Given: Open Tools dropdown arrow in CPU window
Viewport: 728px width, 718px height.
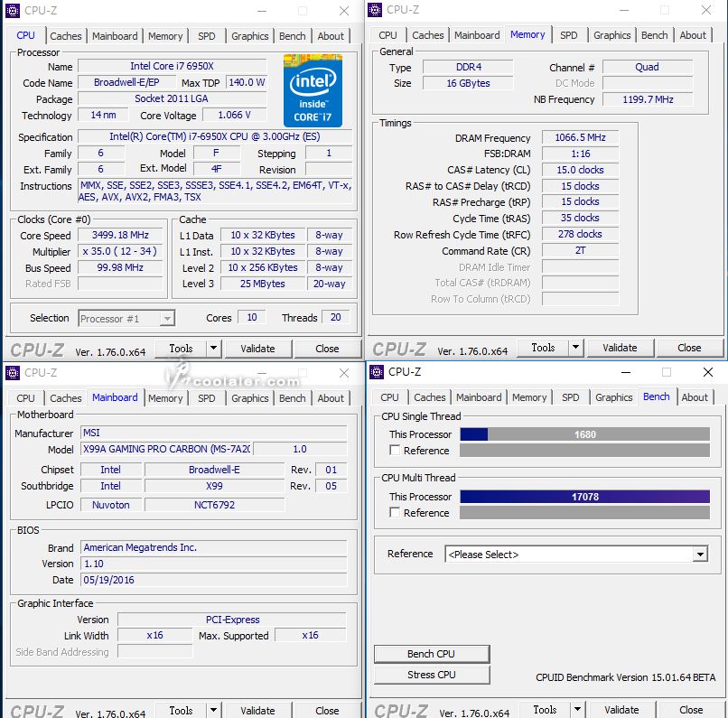Looking at the screenshot, I should [213, 348].
